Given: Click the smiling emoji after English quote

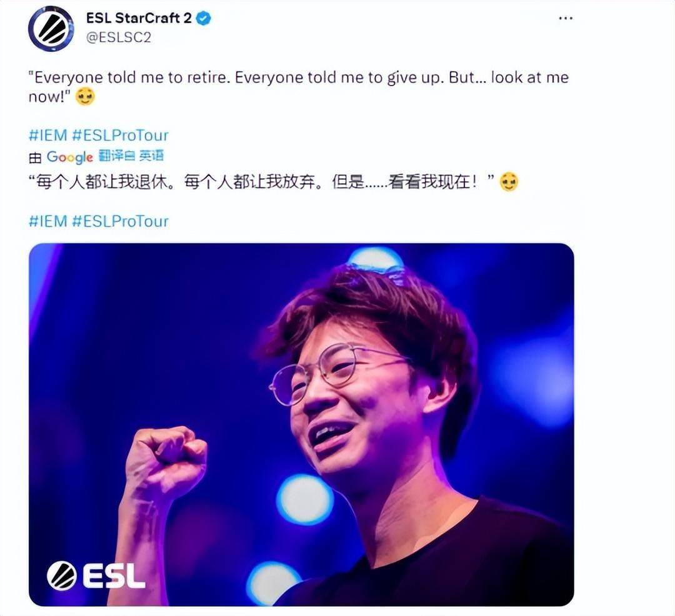Looking at the screenshot, I should coord(85,97).
